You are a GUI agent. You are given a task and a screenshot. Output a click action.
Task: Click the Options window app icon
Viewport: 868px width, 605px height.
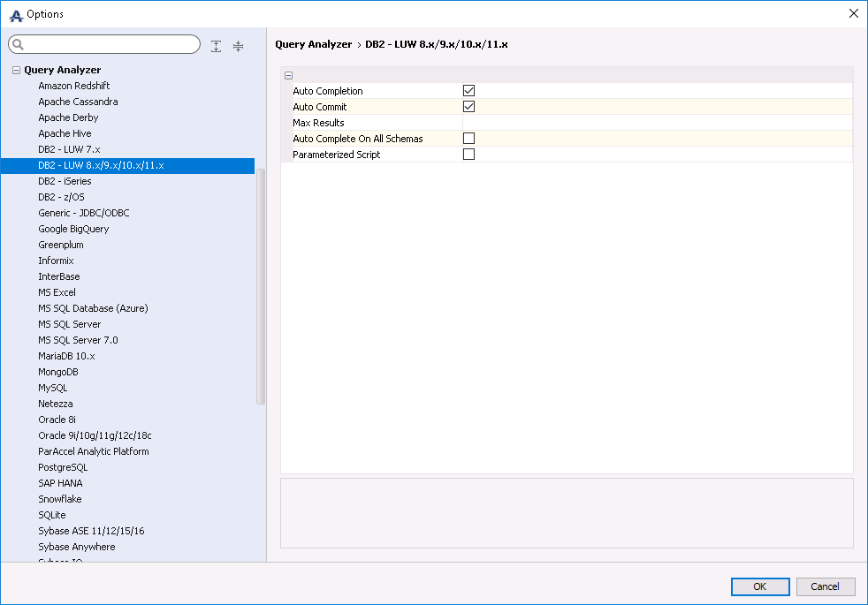15,14
